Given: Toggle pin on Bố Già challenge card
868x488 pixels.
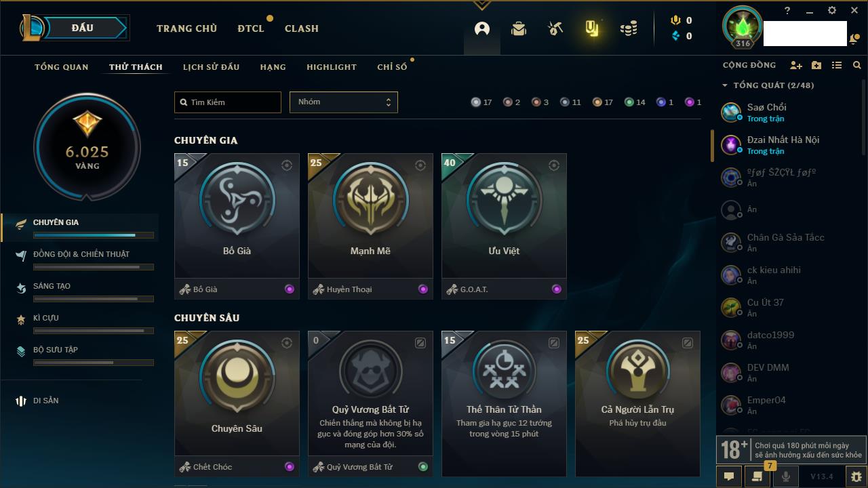Looking at the screenshot, I should (x=287, y=165).
